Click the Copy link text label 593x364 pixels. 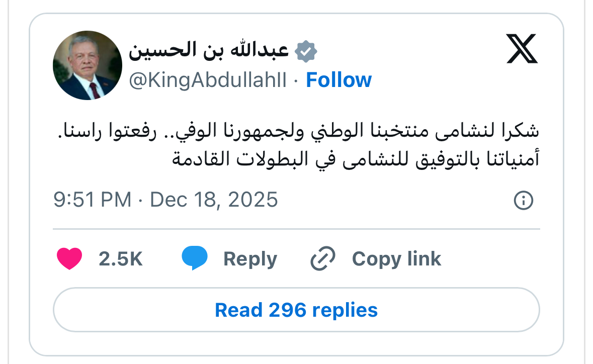point(396,259)
